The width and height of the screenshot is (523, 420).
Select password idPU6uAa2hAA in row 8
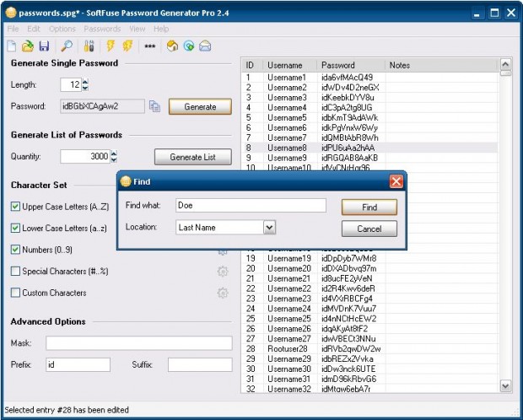348,148
